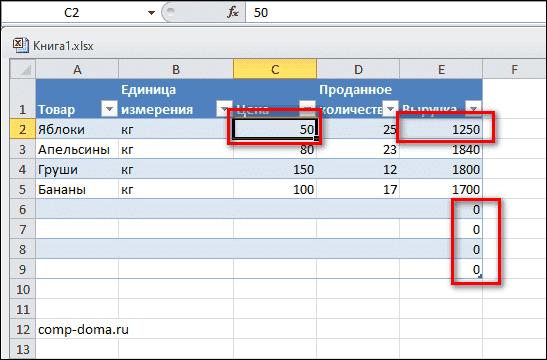Select column E header
The height and width of the screenshot is (360, 547).
pos(441,69)
